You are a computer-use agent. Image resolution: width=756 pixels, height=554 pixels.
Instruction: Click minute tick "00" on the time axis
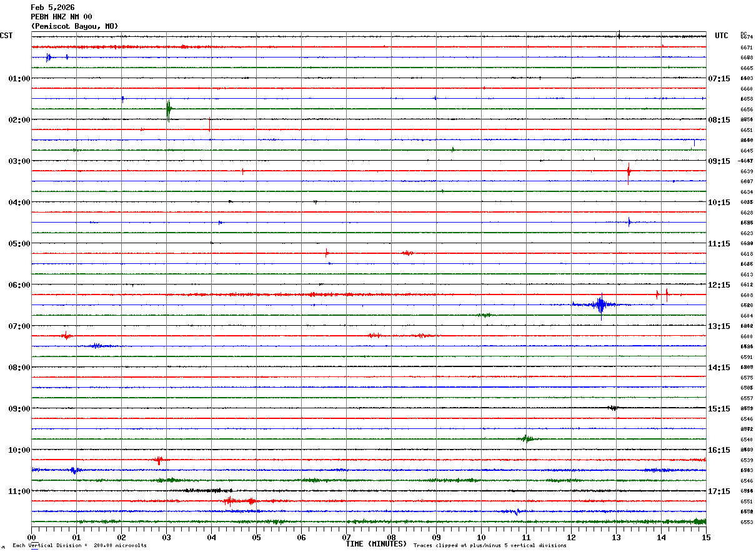pyautogui.click(x=31, y=537)
